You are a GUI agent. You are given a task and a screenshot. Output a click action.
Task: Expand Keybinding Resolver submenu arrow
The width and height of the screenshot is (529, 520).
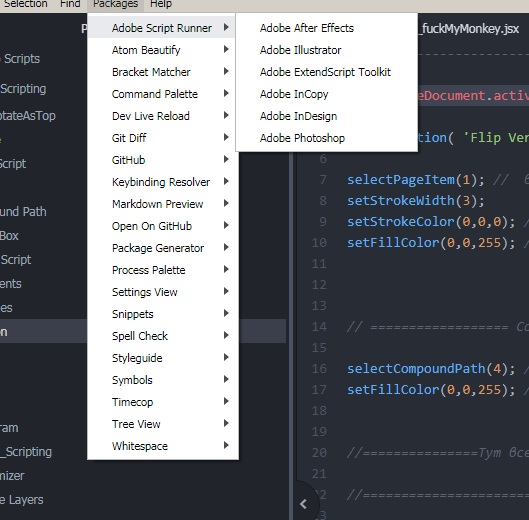pos(226,181)
